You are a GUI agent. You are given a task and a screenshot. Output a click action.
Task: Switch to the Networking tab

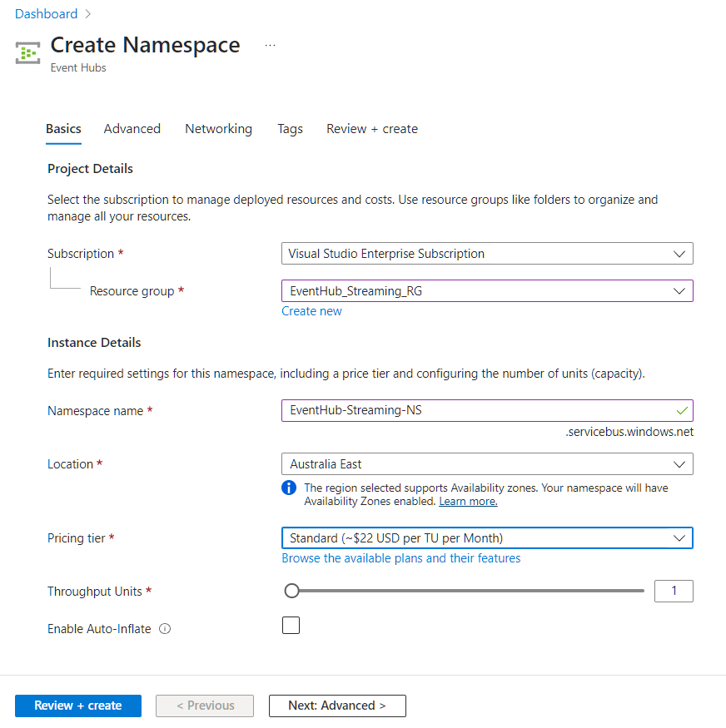(218, 129)
